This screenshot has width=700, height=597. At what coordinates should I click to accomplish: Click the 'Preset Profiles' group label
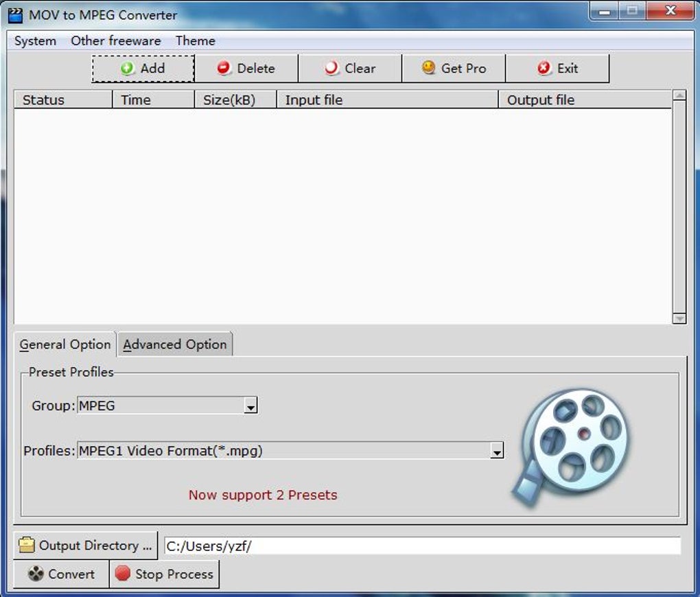pyautogui.click(x=71, y=372)
